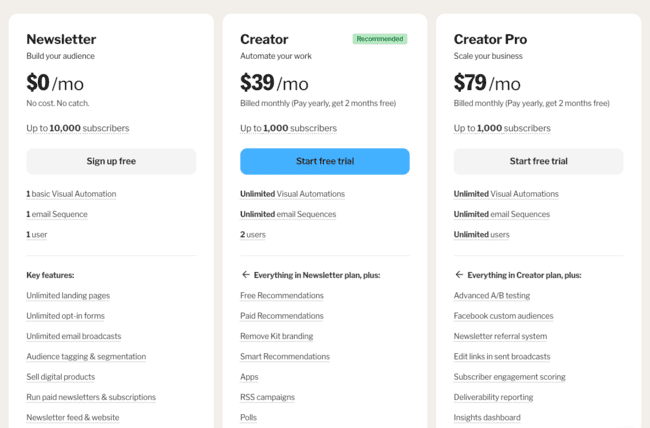
Task: Click the "Unlimited opt-in forms" link
Action: [x=65, y=316]
